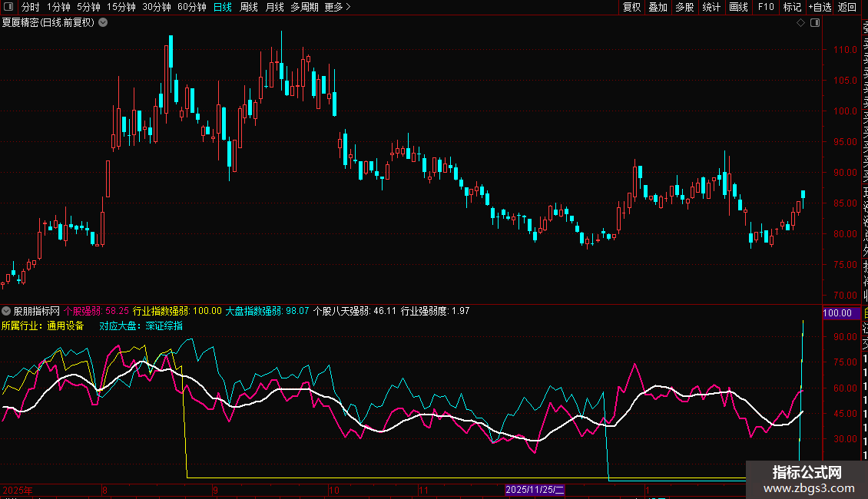868x499 pixels.
Task: Toggle the left sidebar panel icon
Action: [8, 8]
